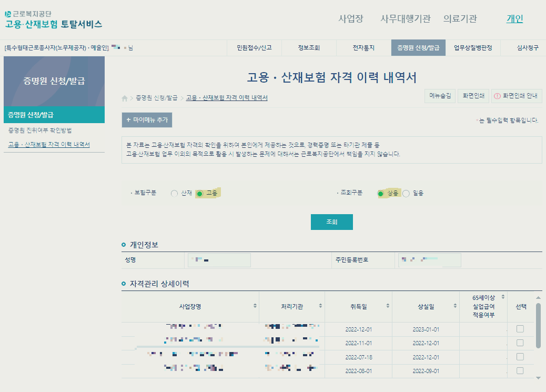Click the warning icon on 화면인쇄 안내
The image size is (546, 392).
tap(497, 96)
